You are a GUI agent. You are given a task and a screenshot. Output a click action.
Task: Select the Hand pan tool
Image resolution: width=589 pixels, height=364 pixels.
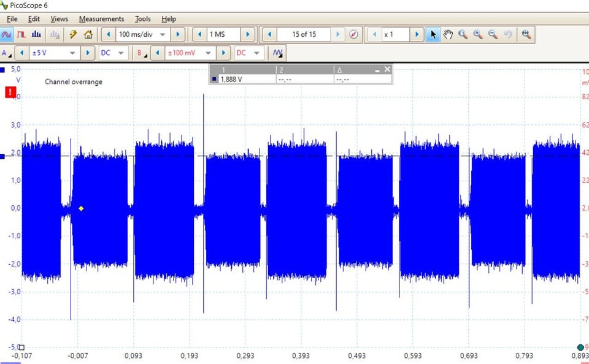pos(448,34)
